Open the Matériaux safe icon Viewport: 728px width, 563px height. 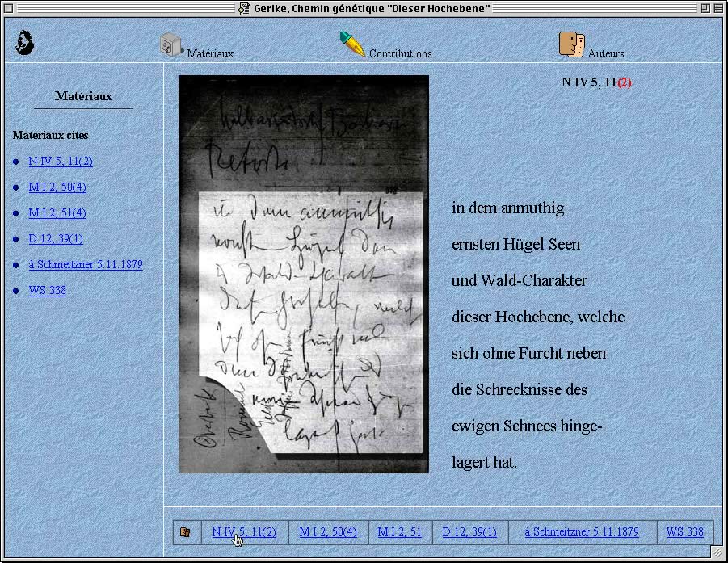click(x=171, y=45)
